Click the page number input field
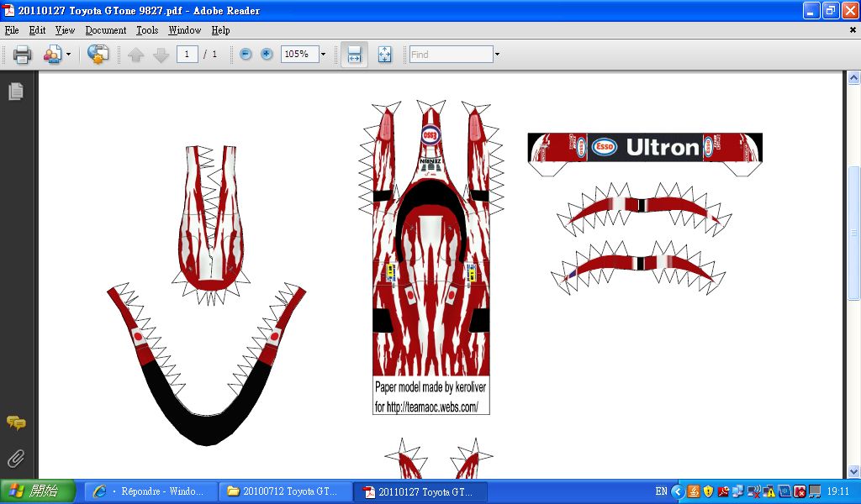The height and width of the screenshot is (504, 861). click(187, 55)
